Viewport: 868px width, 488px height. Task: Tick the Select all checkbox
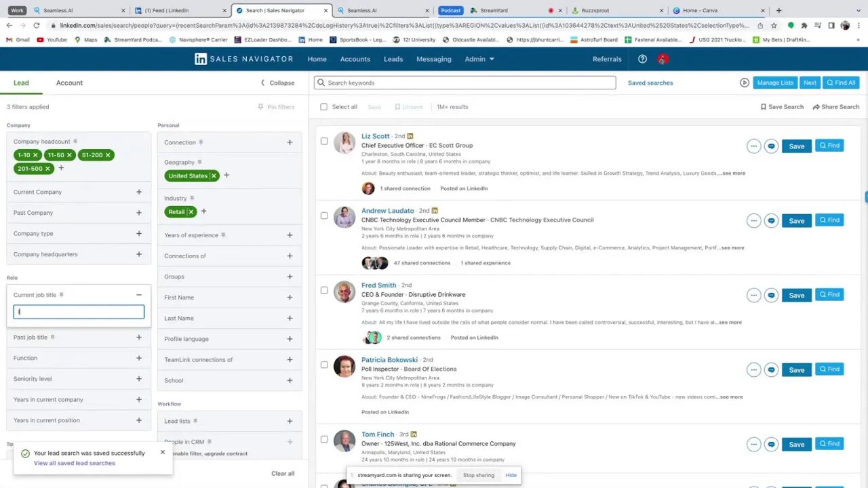[323, 106]
